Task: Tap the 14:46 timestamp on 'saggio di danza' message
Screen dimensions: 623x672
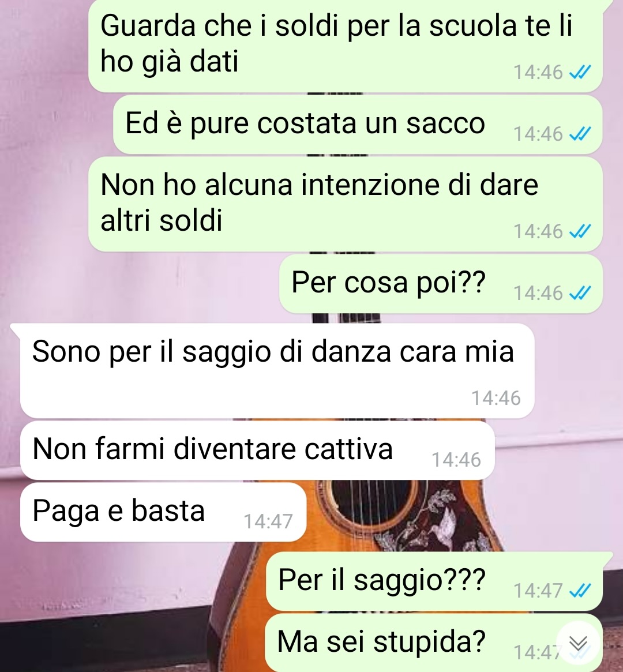Action: (496, 398)
